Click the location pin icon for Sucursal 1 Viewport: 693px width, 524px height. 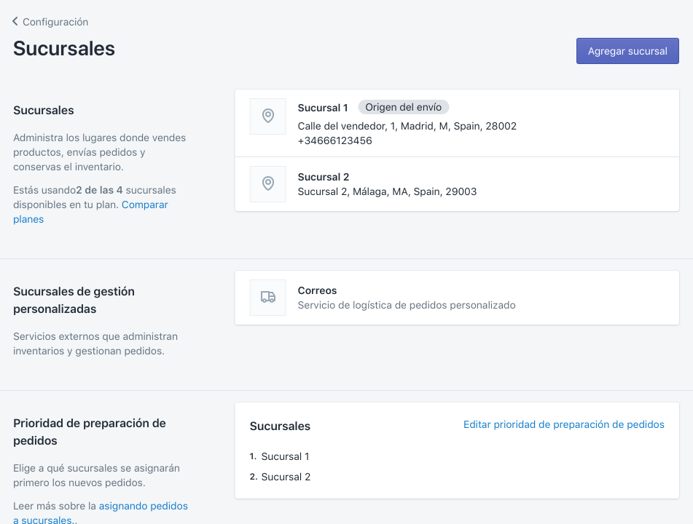point(267,116)
